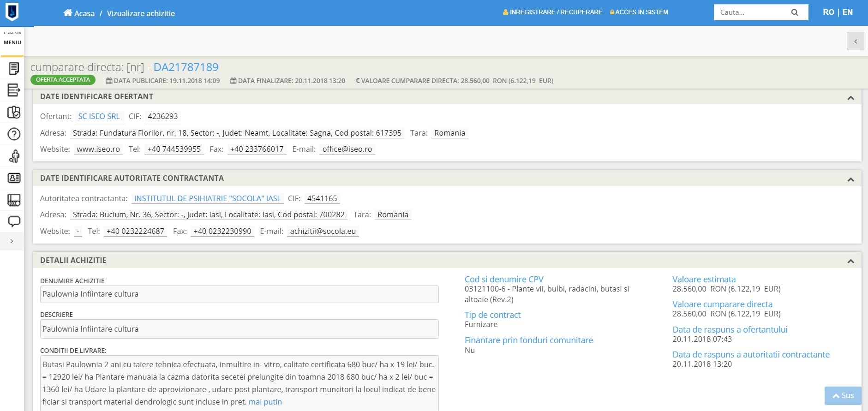Screen dimensions: 868x411
Task: Open the list-with-arrow sidebar icon
Action: pos(14,90)
